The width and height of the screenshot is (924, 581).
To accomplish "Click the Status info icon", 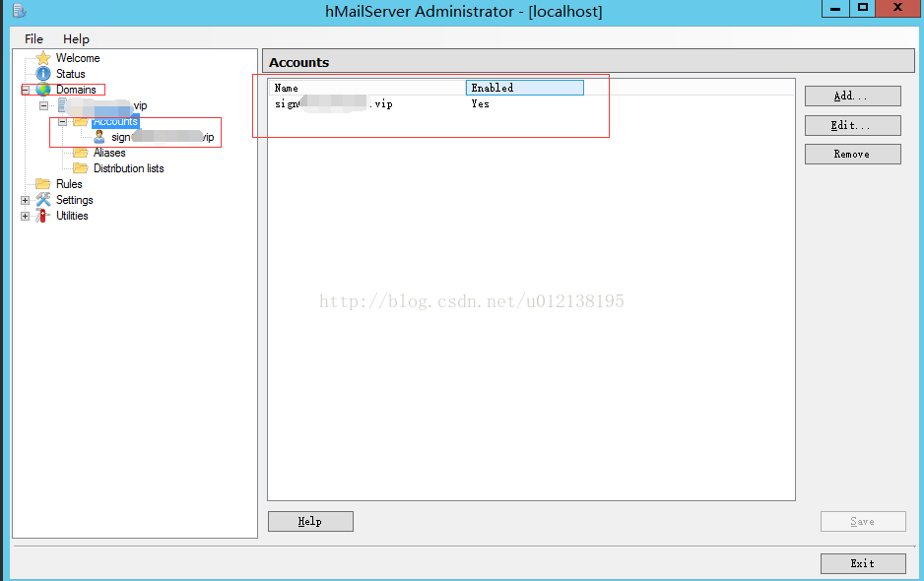I will tap(43, 74).
